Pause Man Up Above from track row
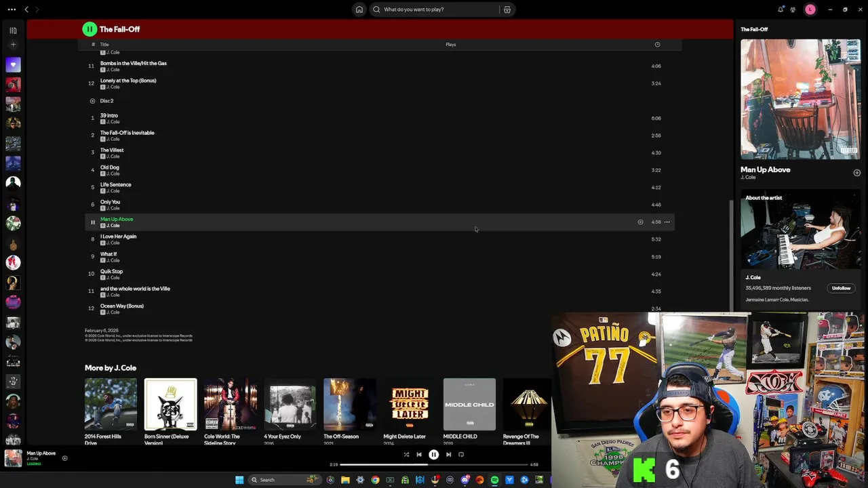868x488 pixels. coord(93,222)
